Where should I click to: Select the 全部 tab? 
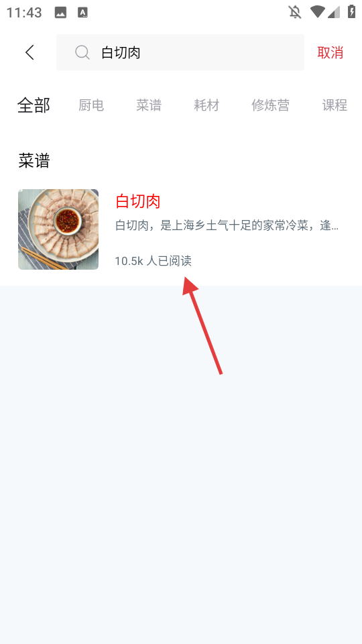coord(34,105)
